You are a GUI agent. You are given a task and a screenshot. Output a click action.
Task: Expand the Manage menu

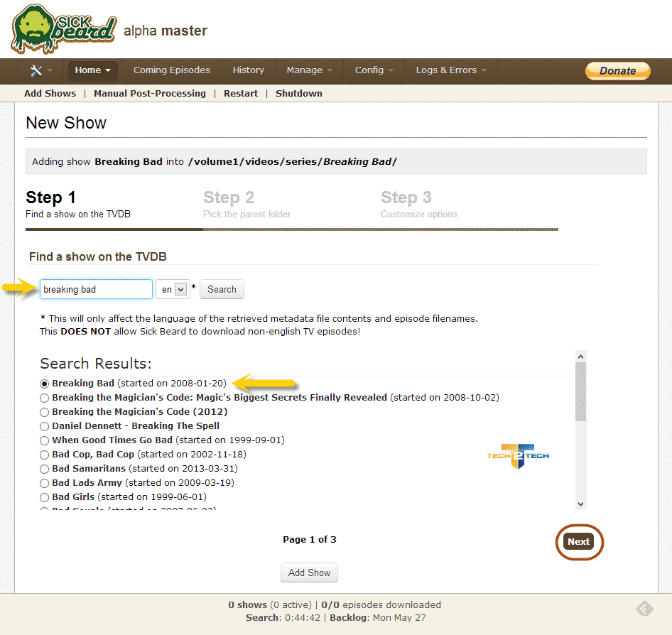309,70
